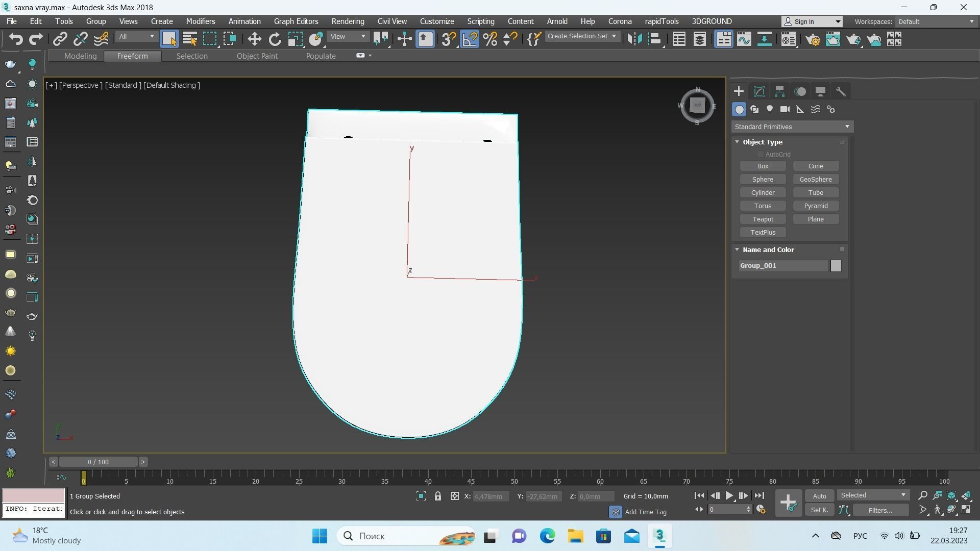Toggle the Selection Lock padlock
This screenshot has width=980, height=551.
437,496
